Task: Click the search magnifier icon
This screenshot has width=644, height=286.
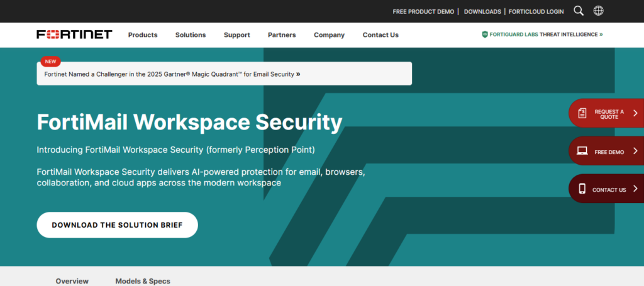Action: pos(579,11)
